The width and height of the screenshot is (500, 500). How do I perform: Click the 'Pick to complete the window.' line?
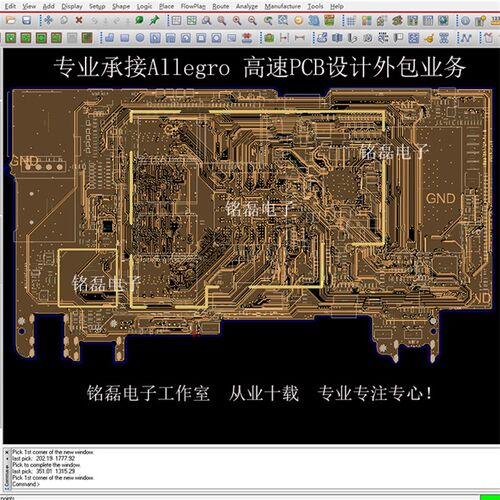[46, 465]
